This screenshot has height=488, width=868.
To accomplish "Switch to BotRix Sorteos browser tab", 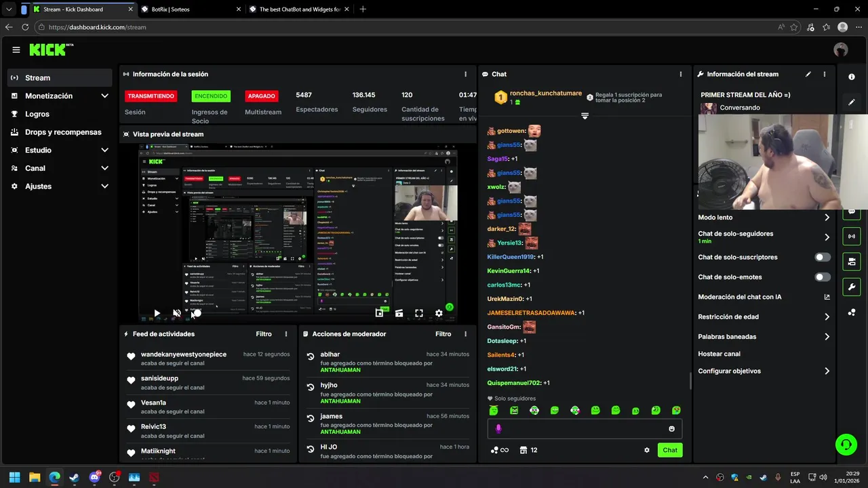I will (191, 9).
